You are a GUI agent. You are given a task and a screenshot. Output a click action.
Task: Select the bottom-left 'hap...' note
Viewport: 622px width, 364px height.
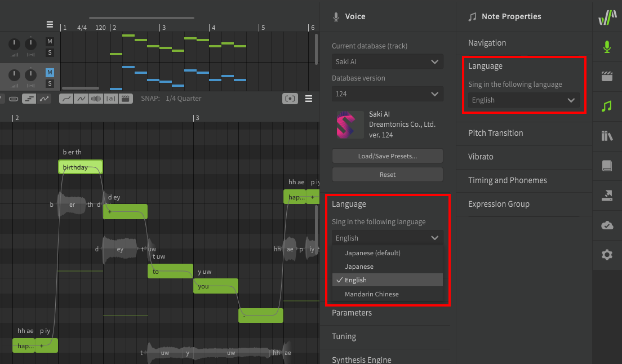(24, 345)
